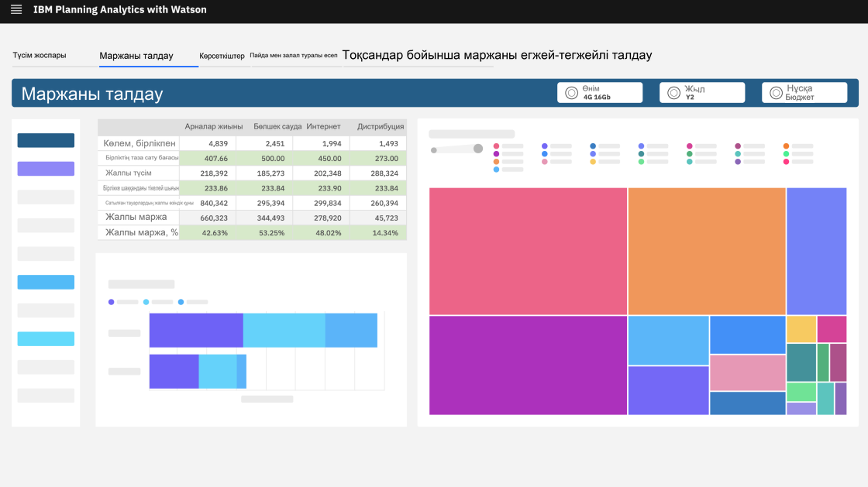Click the cell with value 299,834
Image resolution: width=868 pixels, height=487 pixels.
(x=322, y=203)
